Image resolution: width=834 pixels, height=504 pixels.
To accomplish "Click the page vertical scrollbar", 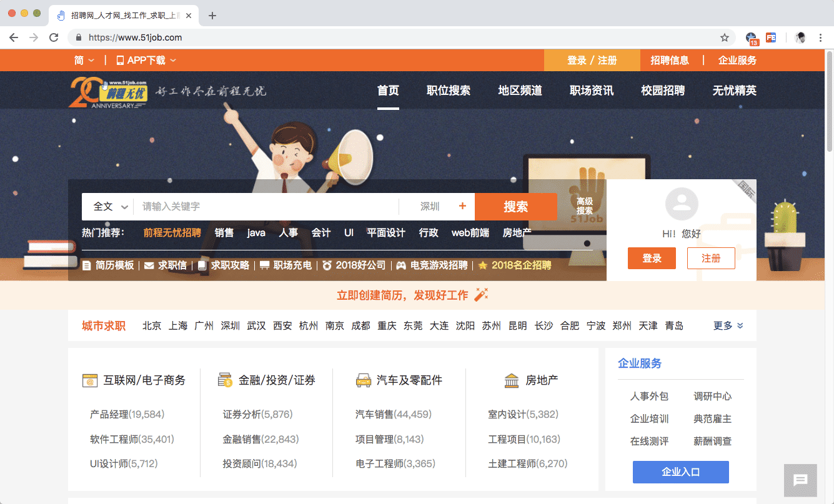I will pos(830,100).
